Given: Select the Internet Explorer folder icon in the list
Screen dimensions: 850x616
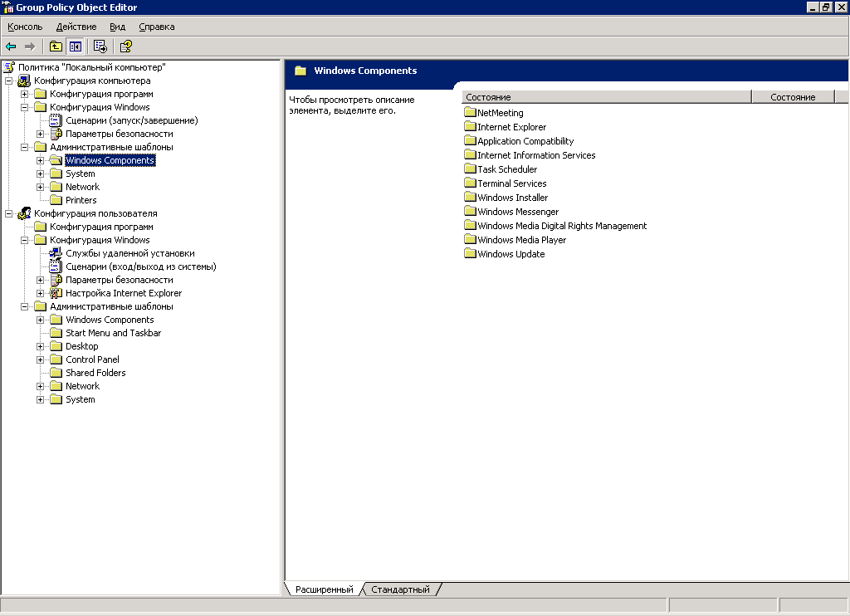Looking at the screenshot, I should click(x=470, y=126).
